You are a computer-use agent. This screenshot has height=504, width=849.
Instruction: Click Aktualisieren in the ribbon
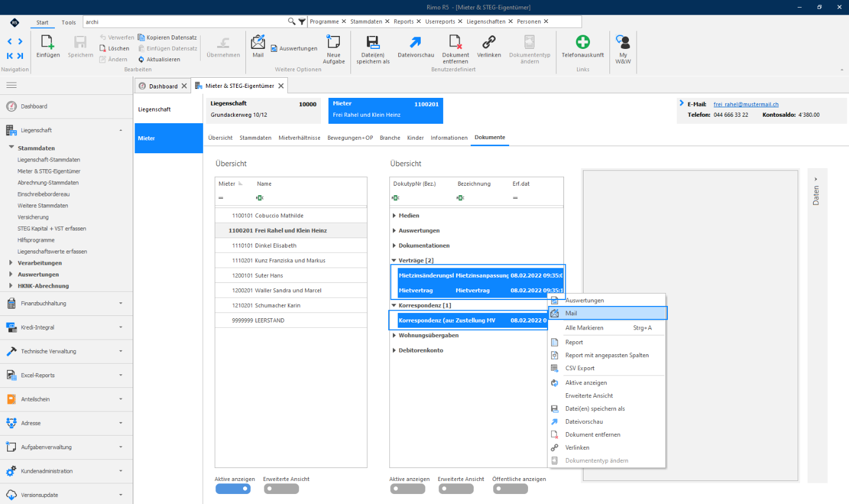pos(159,60)
